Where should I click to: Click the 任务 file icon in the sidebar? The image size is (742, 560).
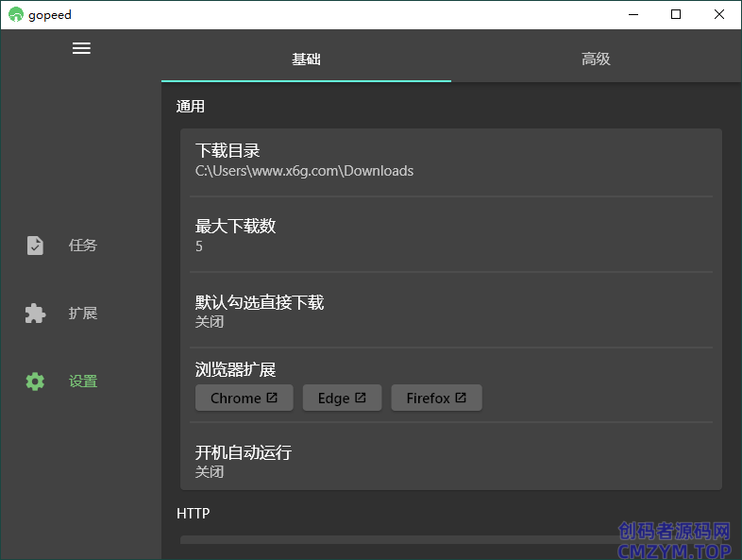tap(35, 246)
